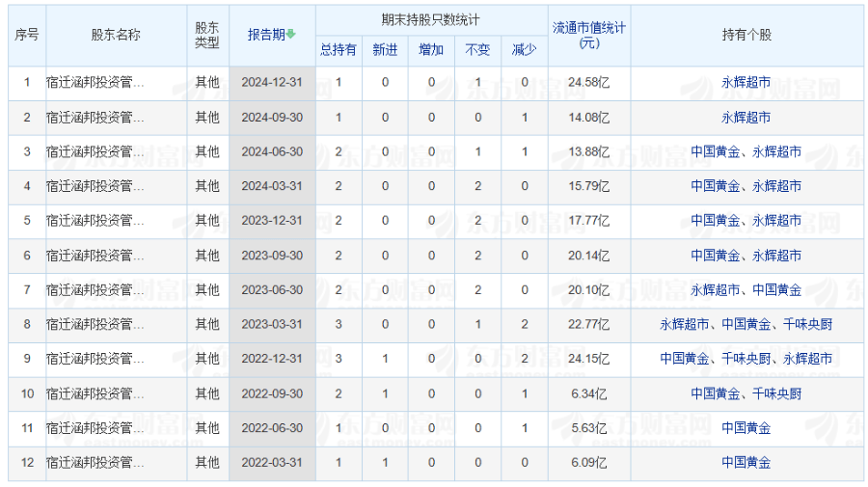
Task: Click market value 14.08亿
Action: click(589, 118)
